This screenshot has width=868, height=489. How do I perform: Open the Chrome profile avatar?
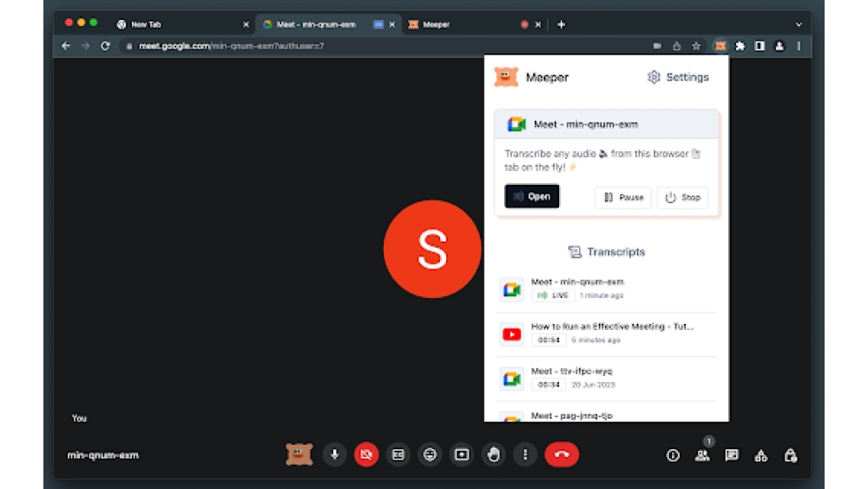779,46
